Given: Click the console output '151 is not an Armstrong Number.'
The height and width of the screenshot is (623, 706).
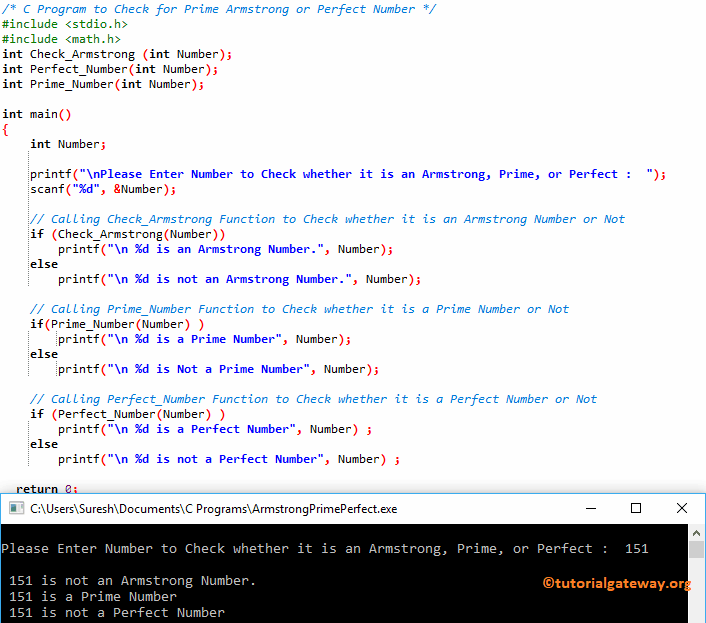Looking at the screenshot, I should [132, 581].
